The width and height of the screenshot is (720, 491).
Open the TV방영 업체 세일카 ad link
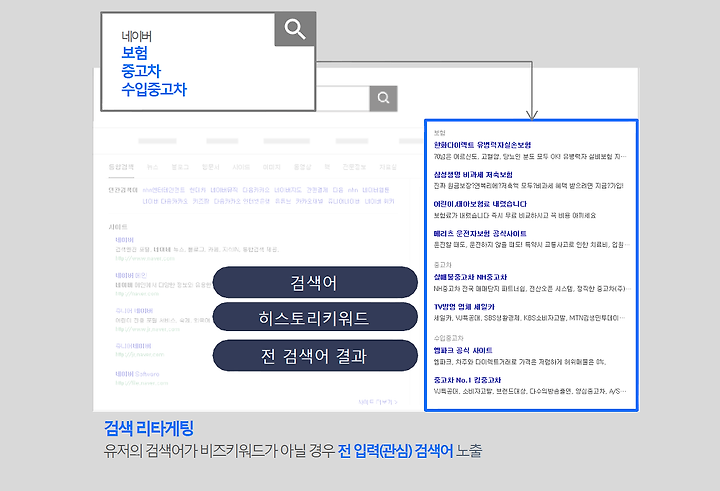pos(464,307)
